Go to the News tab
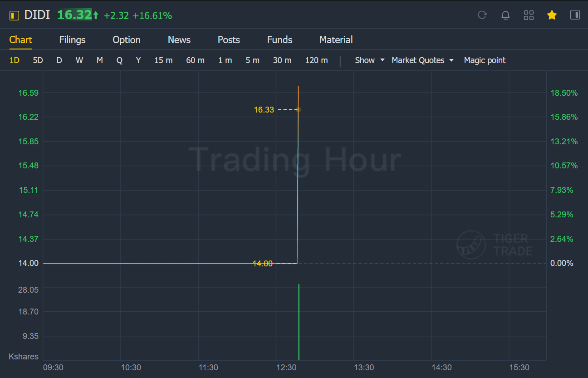Image resolution: width=588 pixels, height=378 pixels. [179, 40]
